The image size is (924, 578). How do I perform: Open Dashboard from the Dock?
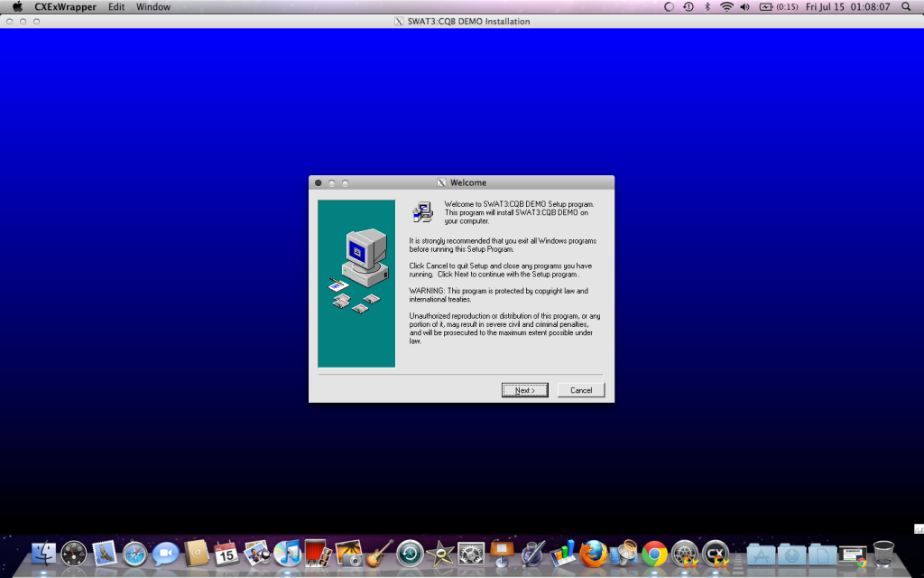tap(74, 555)
